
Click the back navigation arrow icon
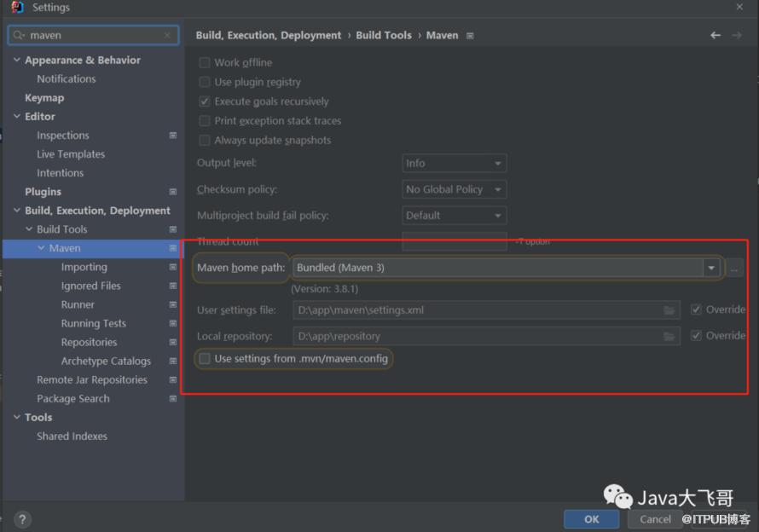716,35
